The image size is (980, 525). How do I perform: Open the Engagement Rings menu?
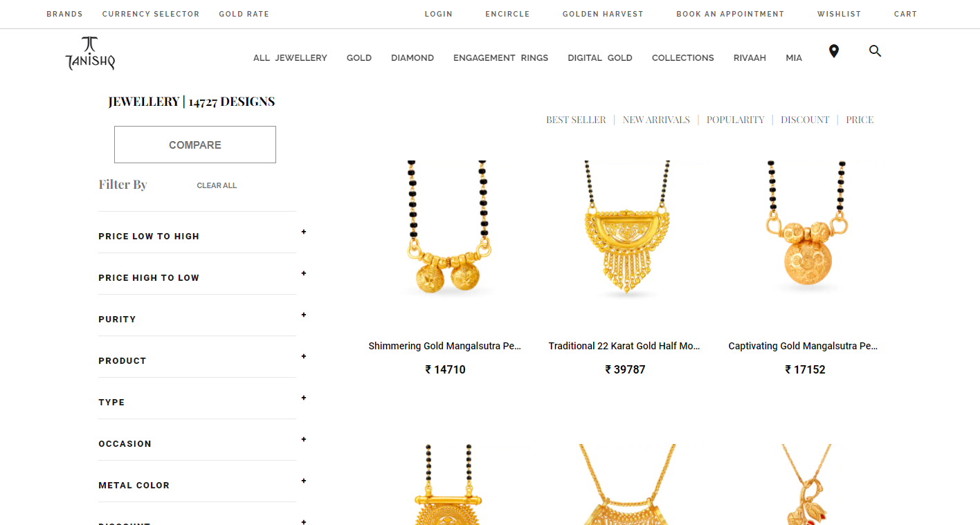(x=500, y=58)
